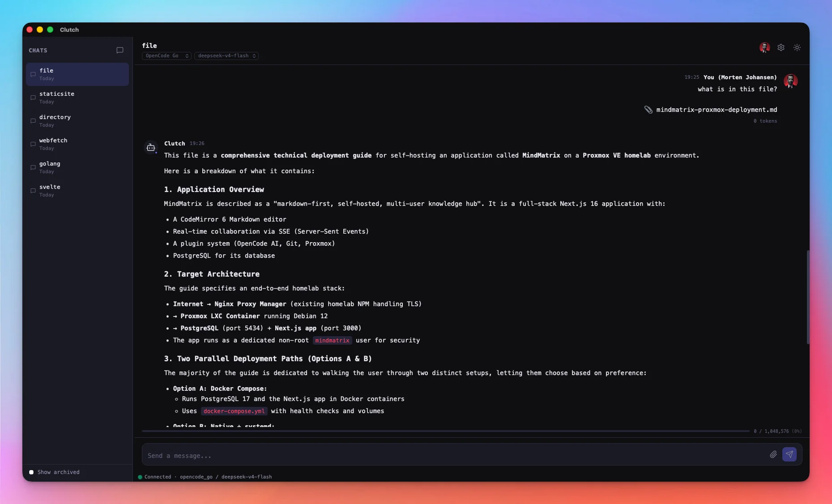Click the 'Clutch' assistant name label

coord(175,144)
